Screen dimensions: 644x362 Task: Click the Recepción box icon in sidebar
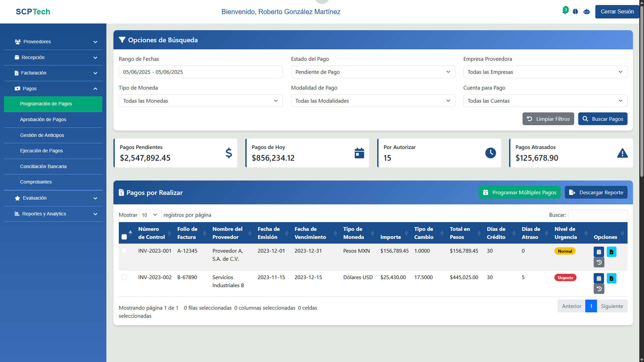click(17, 57)
